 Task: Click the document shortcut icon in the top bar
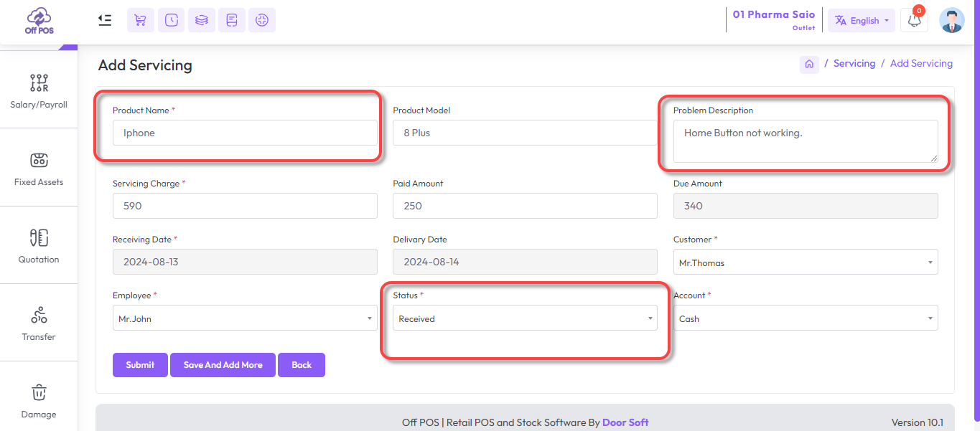232,20
